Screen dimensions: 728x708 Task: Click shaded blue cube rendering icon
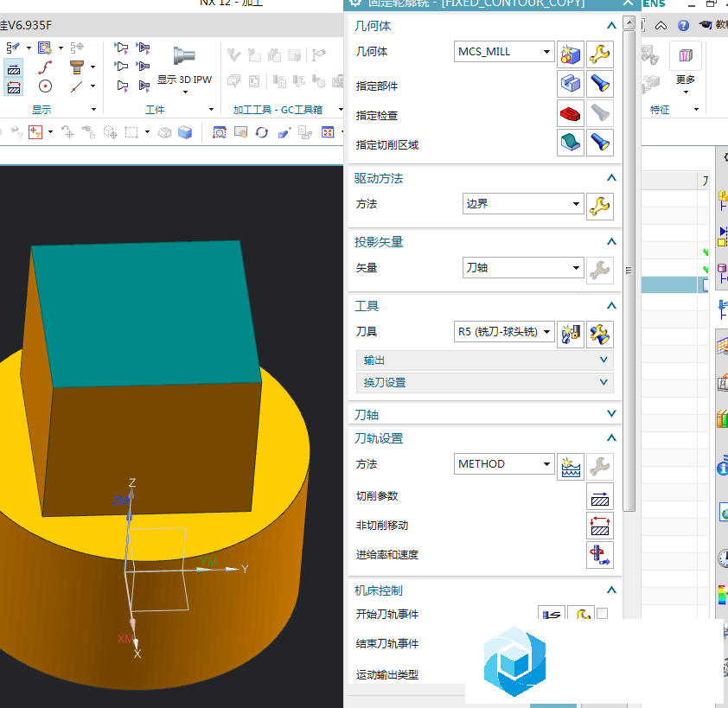pyautogui.click(x=185, y=133)
